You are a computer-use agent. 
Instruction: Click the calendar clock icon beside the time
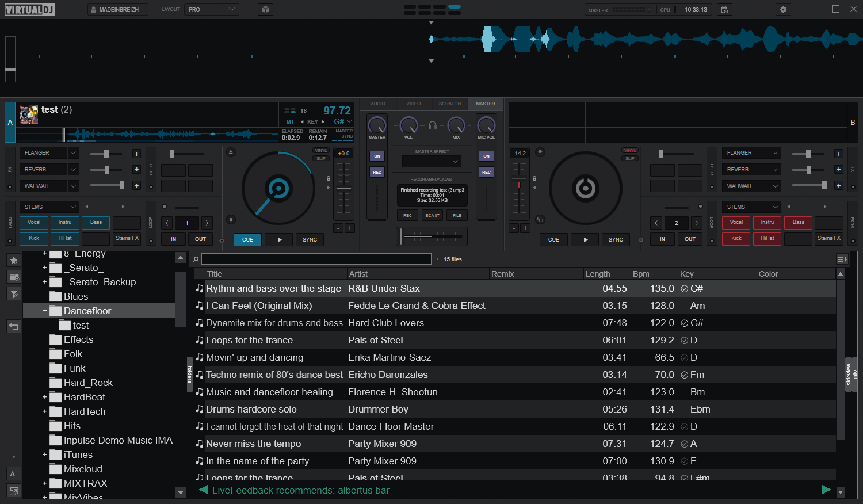724,10
